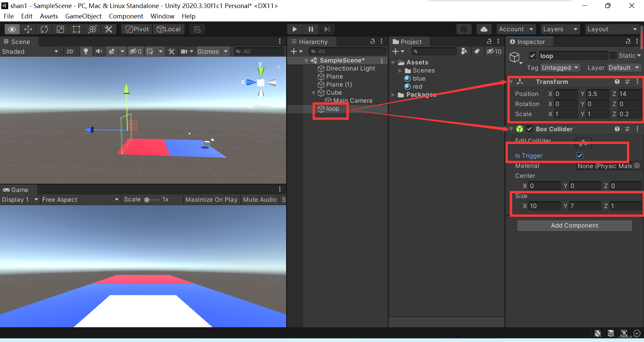The height and width of the screenshot is (342, 644).
Task: Disable the Is Trigger checkbox
Action: [x=580, y=155]
